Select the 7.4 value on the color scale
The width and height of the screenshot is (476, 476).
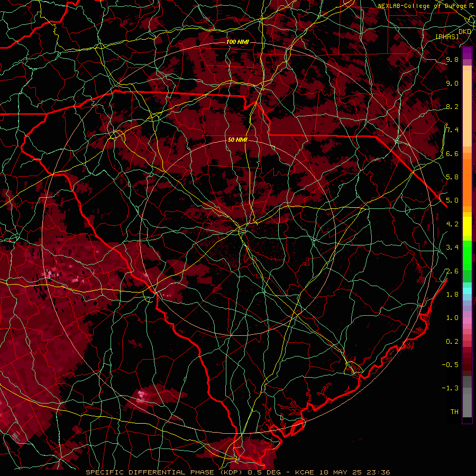point(452,130)
